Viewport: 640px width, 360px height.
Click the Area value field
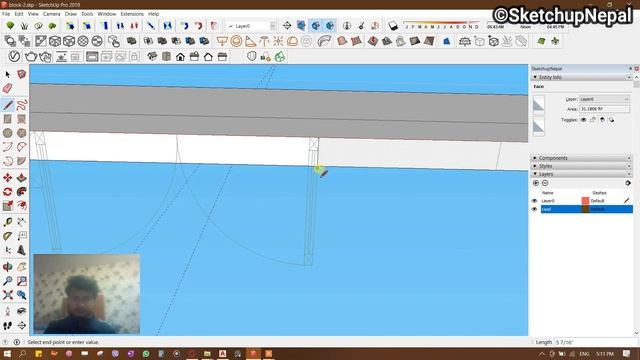pyautogui.click(x=604, y=109)
